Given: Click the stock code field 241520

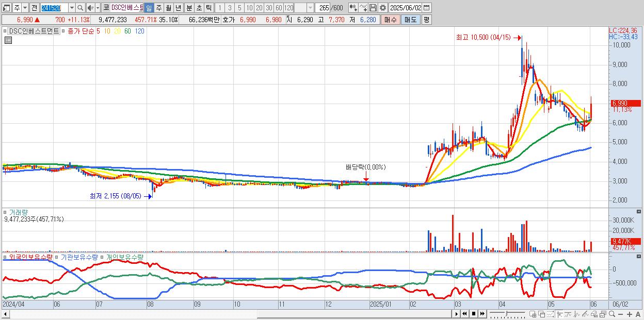Looking at the screenshot, I should 54,8.
